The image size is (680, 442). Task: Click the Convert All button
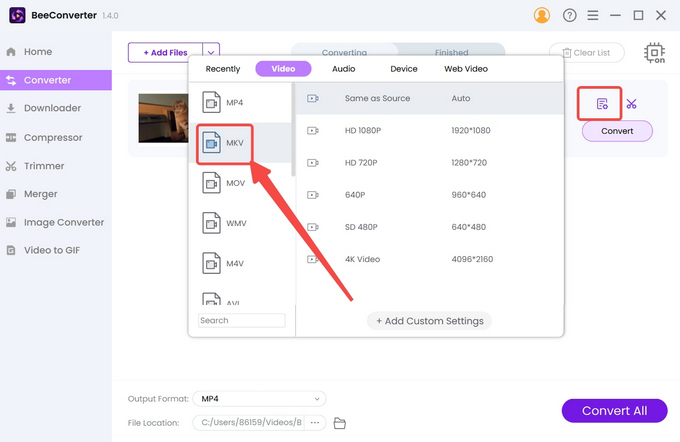[x=614, y=411]
